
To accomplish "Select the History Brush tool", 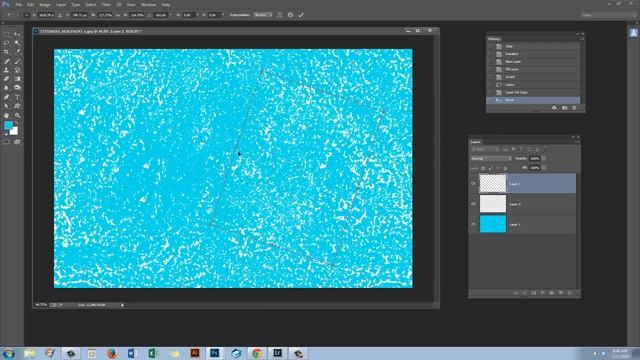I will tap(17, 70).
